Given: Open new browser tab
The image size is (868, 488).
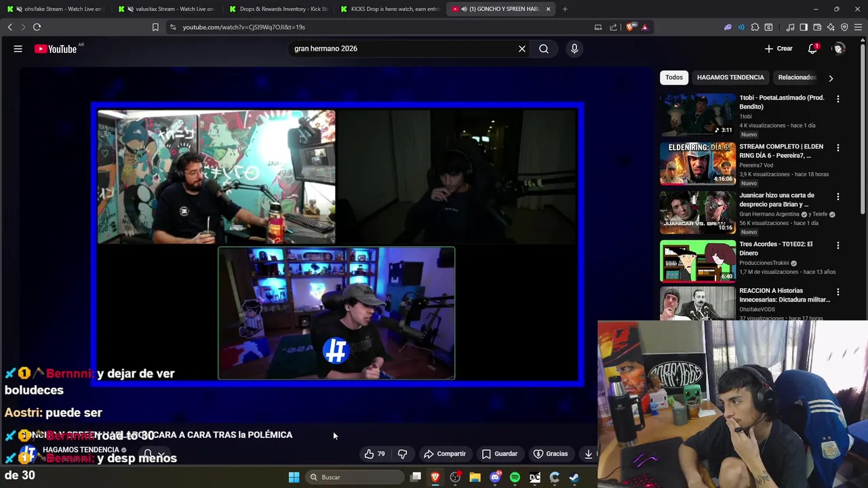Looking at the screenshot, I should pos(565,9).
